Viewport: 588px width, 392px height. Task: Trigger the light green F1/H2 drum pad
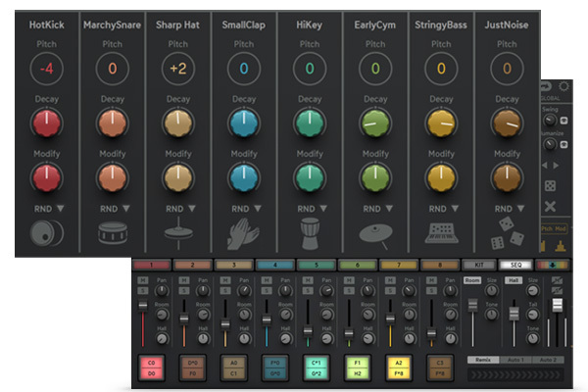[x=358, y=368]
